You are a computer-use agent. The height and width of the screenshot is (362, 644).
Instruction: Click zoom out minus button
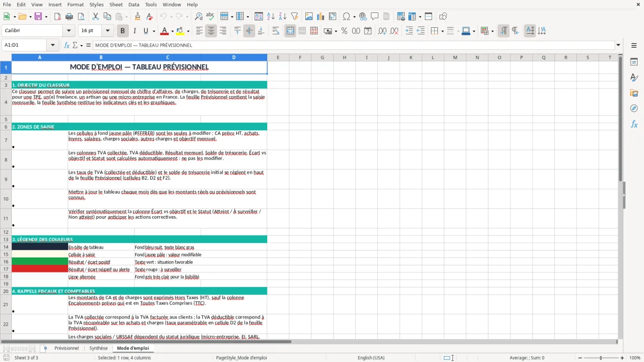tap(580, 358)
